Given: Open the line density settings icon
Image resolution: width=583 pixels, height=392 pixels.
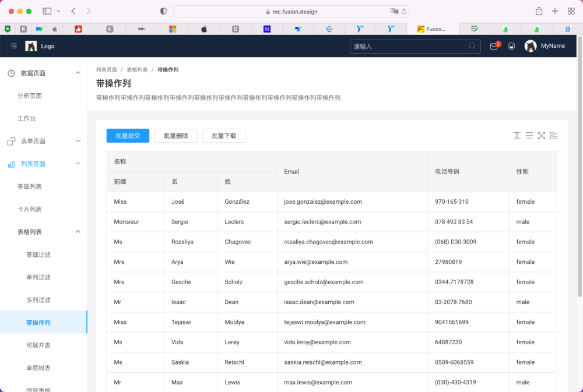Looking at the screenshot, I should pos(529,135).
